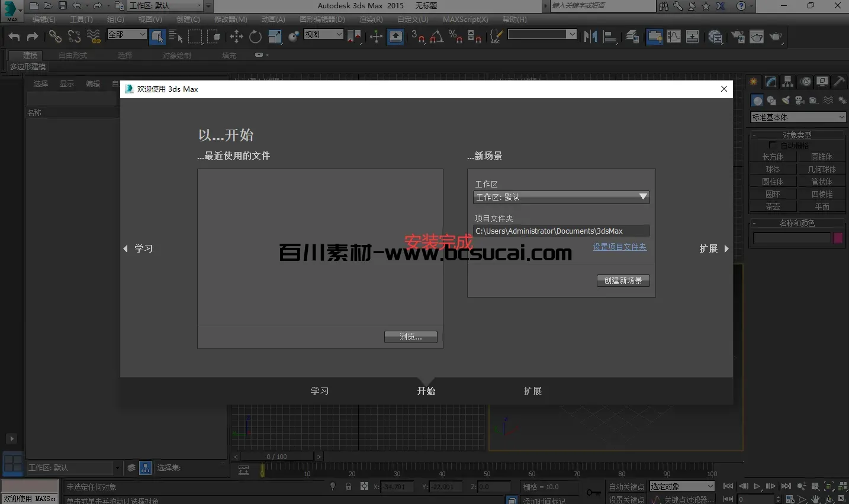The width and height of the screenshot is (849, 504).
Task: Click the pink object color swatch
Action: point(838,238)
